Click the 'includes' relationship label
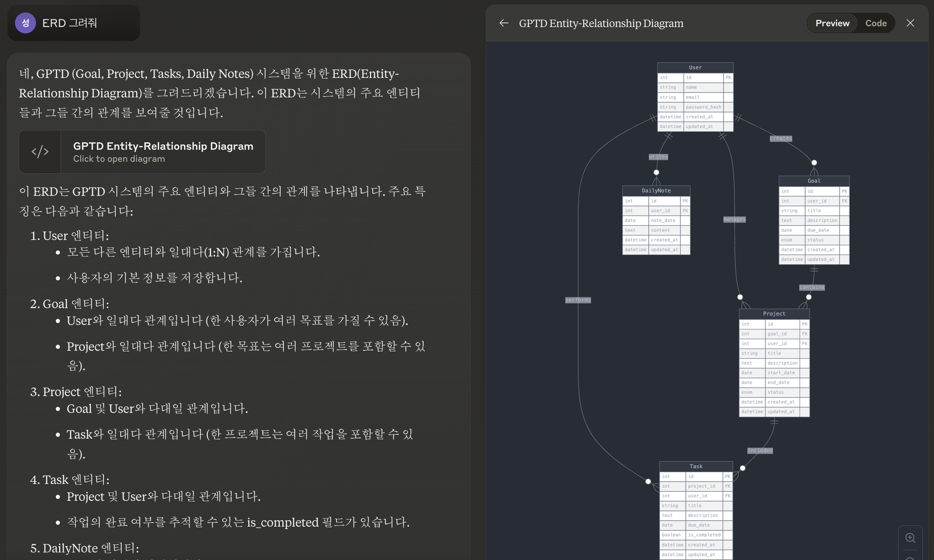Image resolution: width=934 pixels, height=560 pixels. point(760,450)
